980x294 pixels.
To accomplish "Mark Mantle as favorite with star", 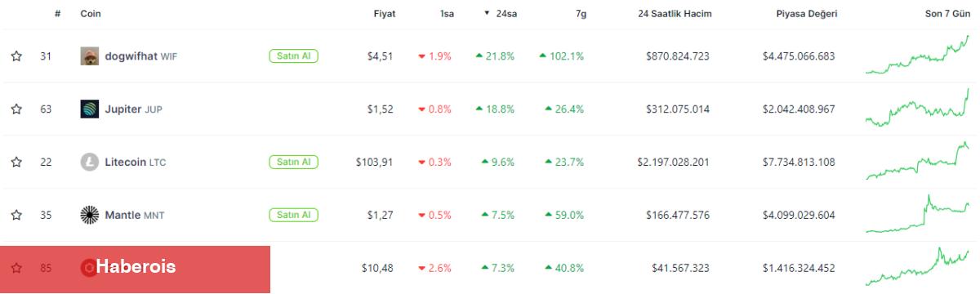I will (16, 216).
